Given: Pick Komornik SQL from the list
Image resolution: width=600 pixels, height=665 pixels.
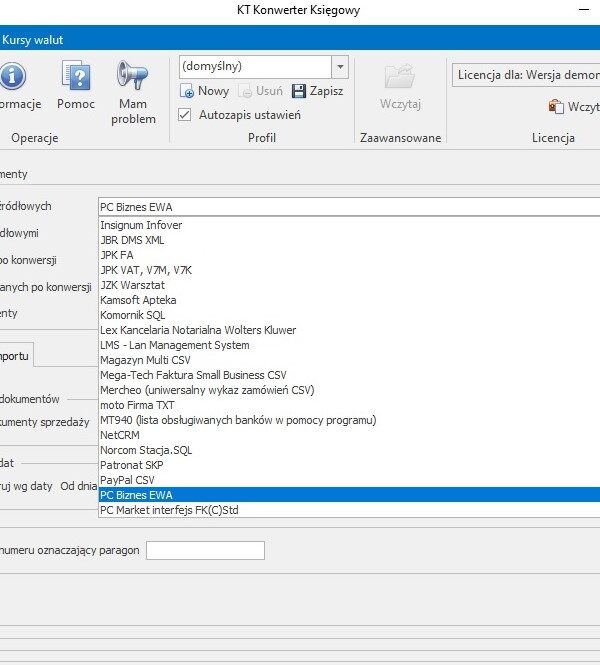Looking at the screenshot, I should [x=350, y=315].
